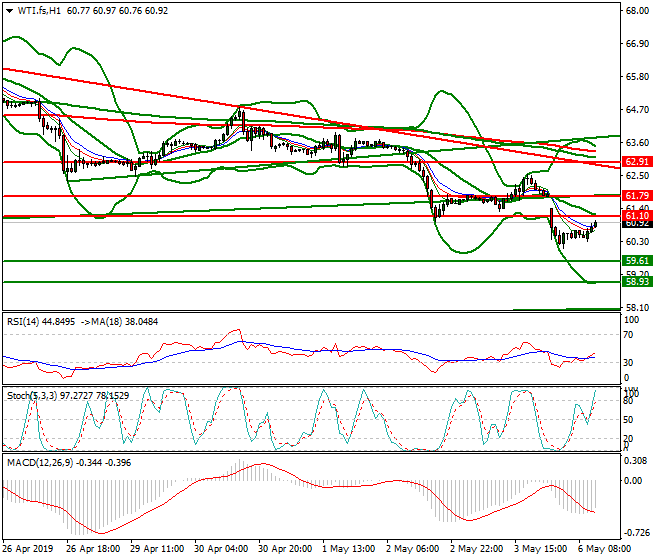The height and width of the screenshot is (560, 660).
Task: Click the red 61.10 price level label
Action: tap(637, 216)
